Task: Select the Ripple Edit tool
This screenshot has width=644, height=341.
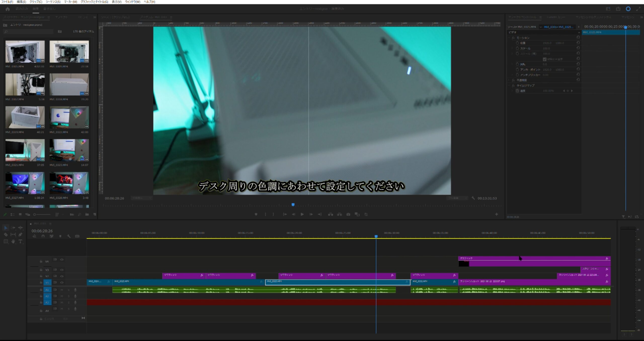Action: [20, 228]
